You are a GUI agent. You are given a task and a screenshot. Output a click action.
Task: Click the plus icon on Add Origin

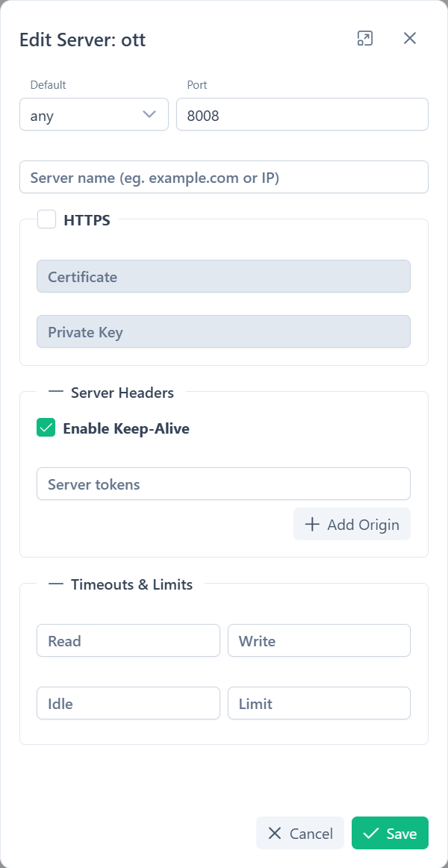point(312,524)
